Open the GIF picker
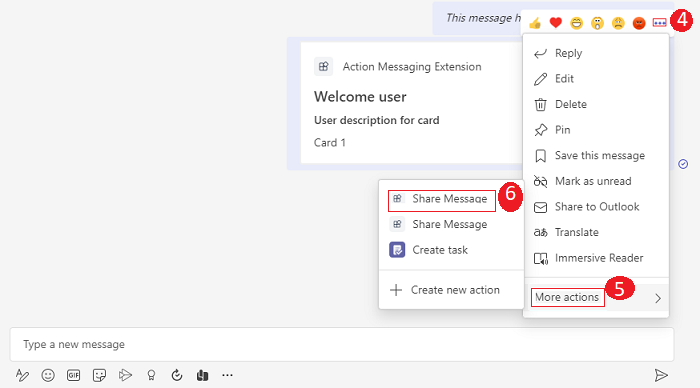Viewport: 700px width, 388px height. point(73,375)
